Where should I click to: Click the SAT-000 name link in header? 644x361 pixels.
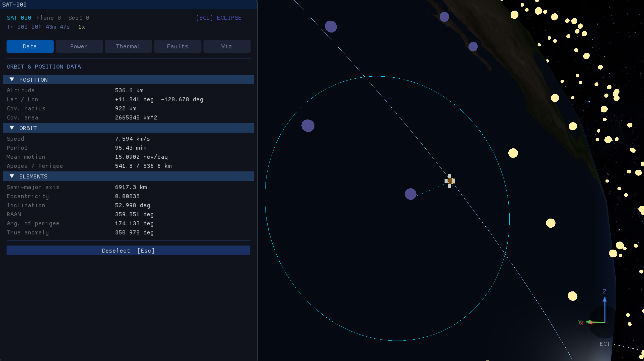[x=19, y=18]
